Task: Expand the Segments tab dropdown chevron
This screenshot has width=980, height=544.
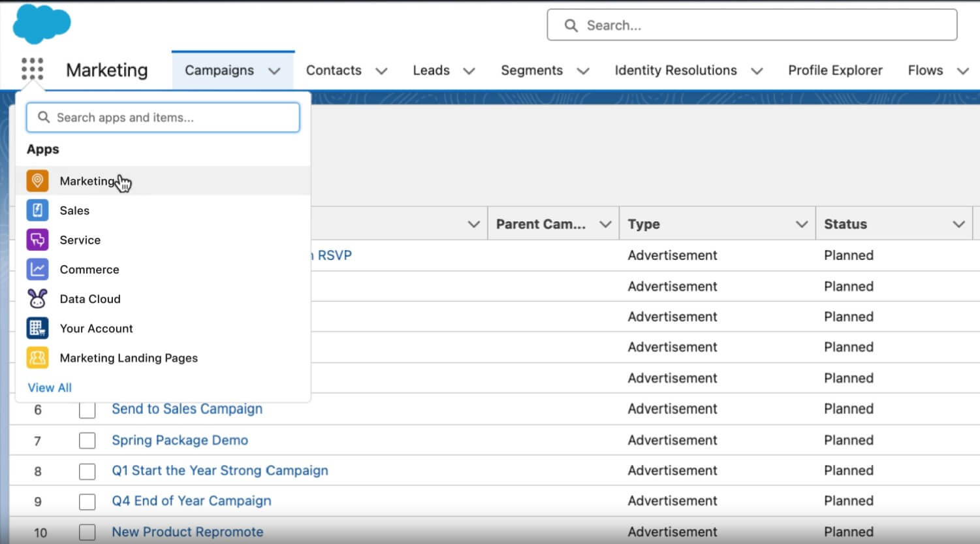Action: pyautogui.click(x=583, y=71)
